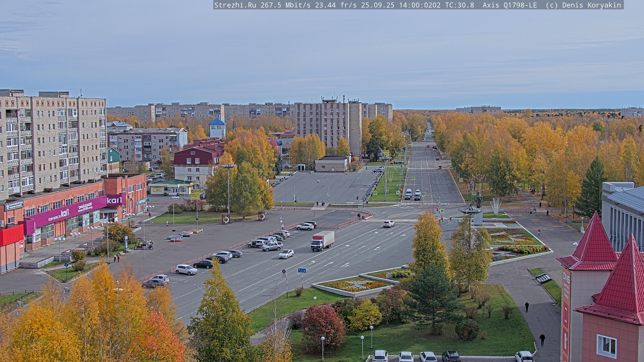Click the no-parking round road sign
The height and width of the screenshot is (362, 644).
284,271
